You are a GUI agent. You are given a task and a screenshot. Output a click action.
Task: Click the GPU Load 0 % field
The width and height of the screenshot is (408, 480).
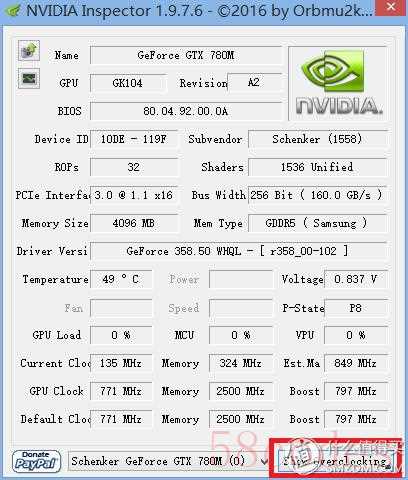(x=121, y=335)
